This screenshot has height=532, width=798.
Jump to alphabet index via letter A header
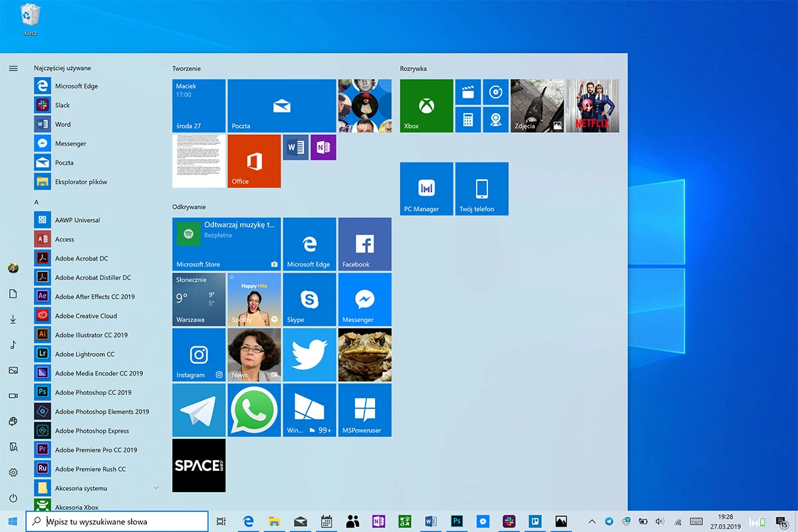coord(37,201)
